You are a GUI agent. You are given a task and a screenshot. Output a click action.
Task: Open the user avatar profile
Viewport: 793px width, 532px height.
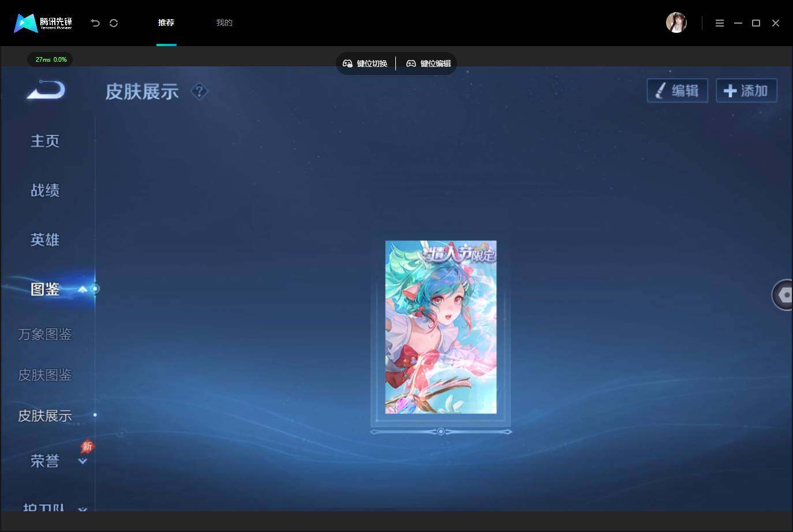(676, 23)
